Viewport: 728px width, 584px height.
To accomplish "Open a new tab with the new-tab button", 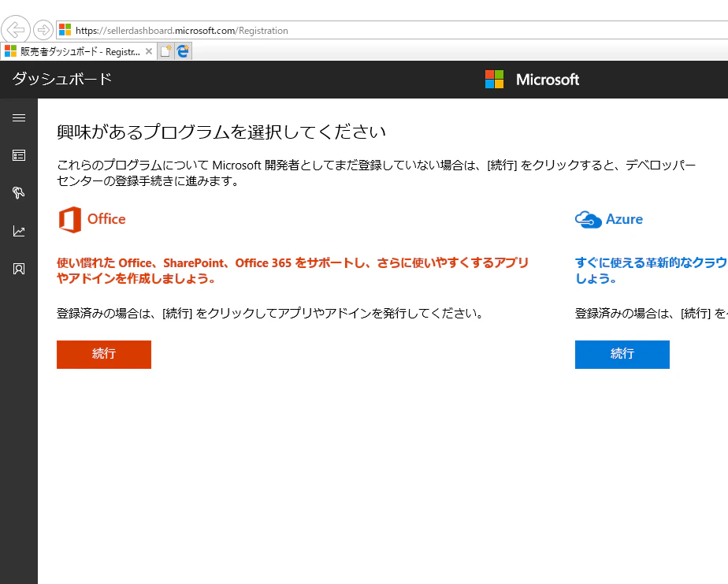I will tap(165, 51).
